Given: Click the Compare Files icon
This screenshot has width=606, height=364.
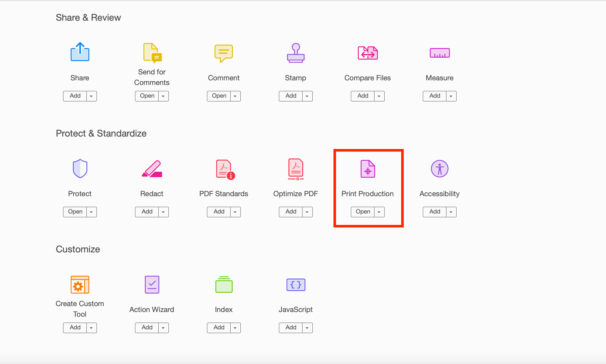Looking at the screenshot, I should tap(368, 53).
